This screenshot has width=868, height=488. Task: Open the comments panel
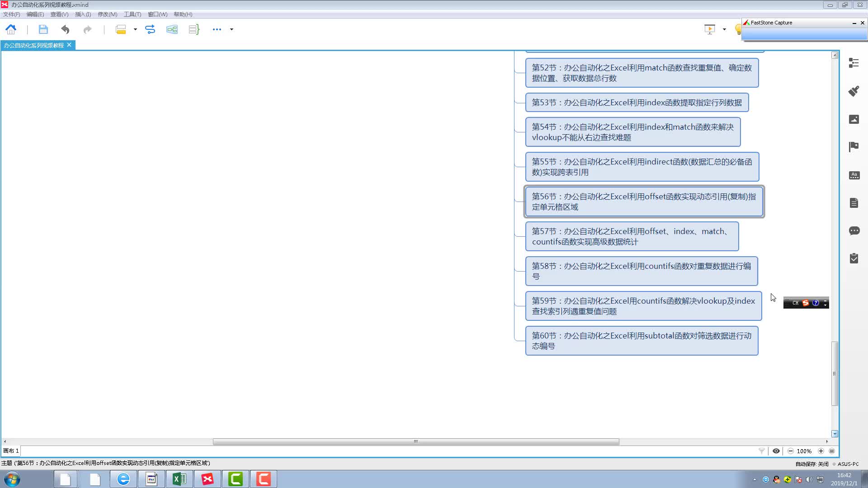coord(854,231)
